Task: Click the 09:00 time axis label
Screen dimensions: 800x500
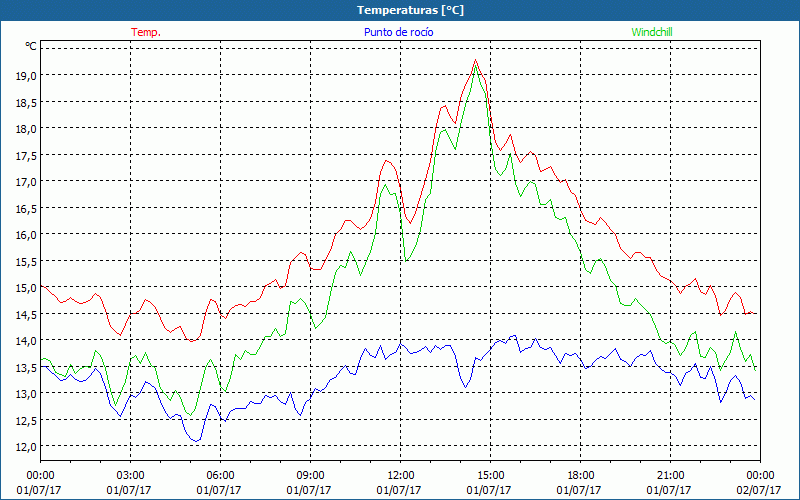Action: point(310,475)
